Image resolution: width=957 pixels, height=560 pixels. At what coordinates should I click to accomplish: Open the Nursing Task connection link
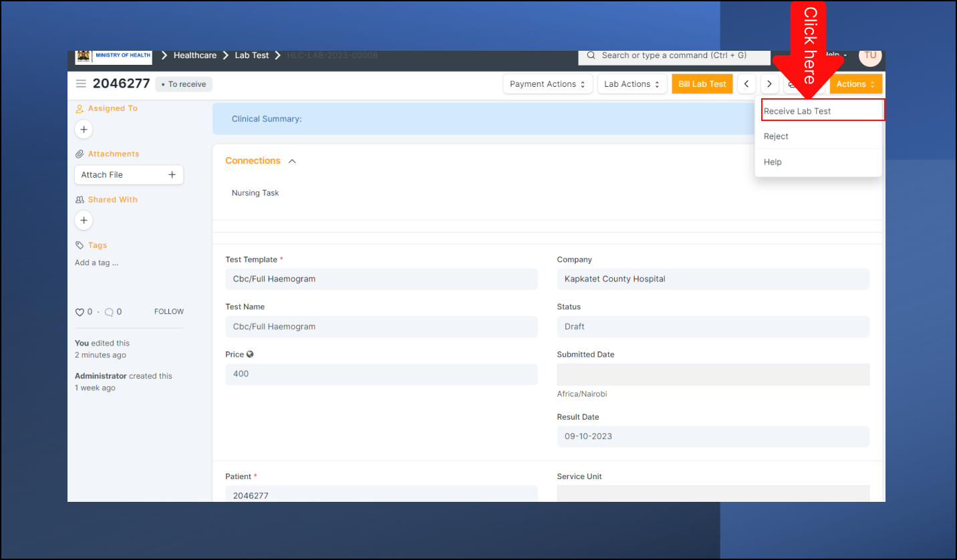tap(255, 193)
